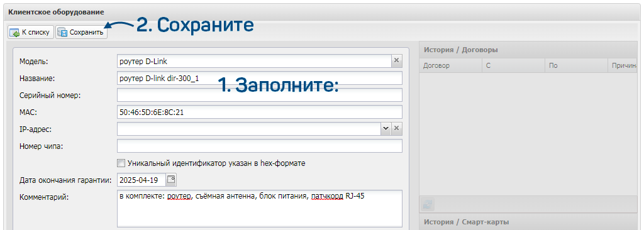Toggle the hex-формате unique identifier checkbox
This screenshot has height=230, width=644.
tap(121, 163)
